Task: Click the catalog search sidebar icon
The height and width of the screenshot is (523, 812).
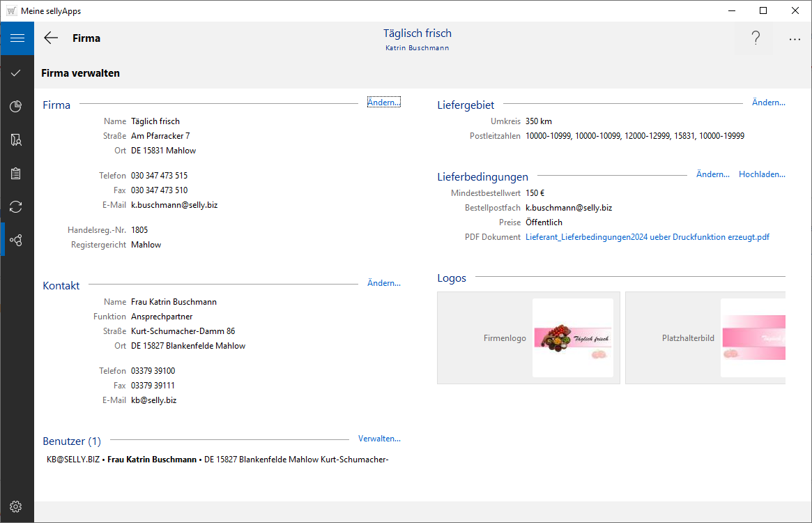Action: point(17,140)
